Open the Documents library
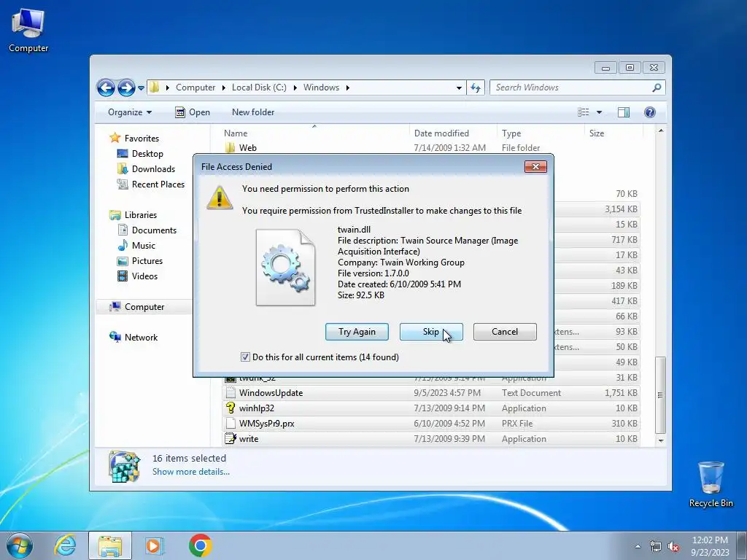Viewport: 747px width, 560px height. pyautogui.click(x=154, y=230)
